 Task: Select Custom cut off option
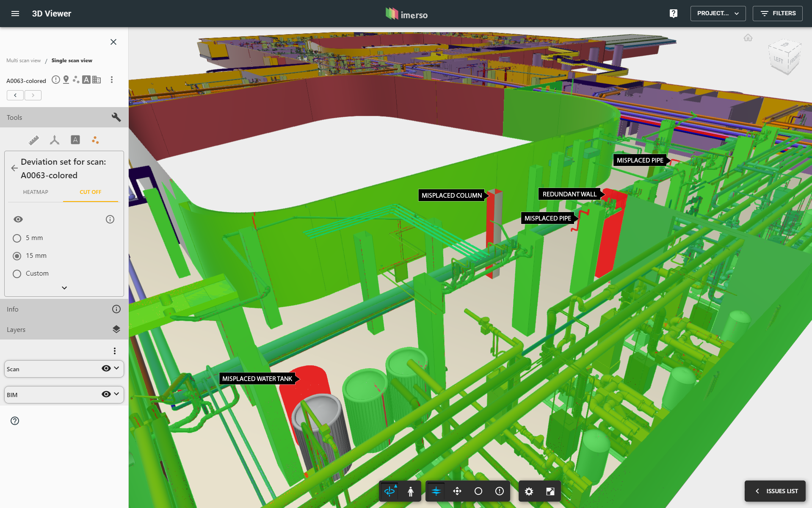pos(17,274)
